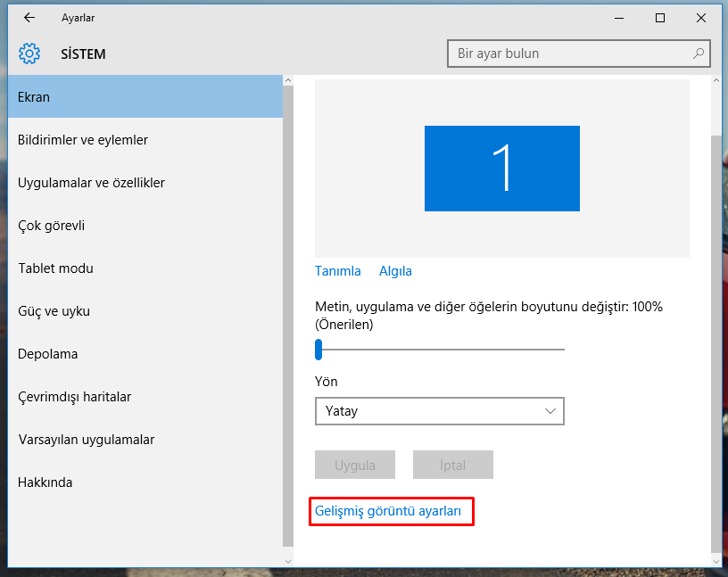The height and width of the screenshot is (577, 728).
Task: Click the Algıla link
Action: click(x=395, y=271)
